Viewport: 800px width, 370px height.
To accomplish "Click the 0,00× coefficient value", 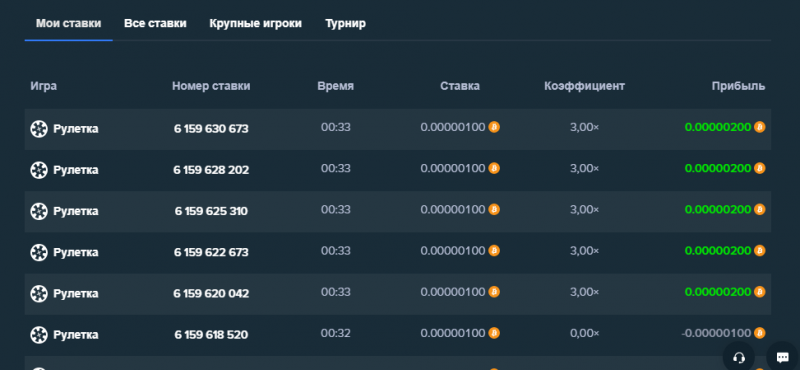I will (585, 333).
